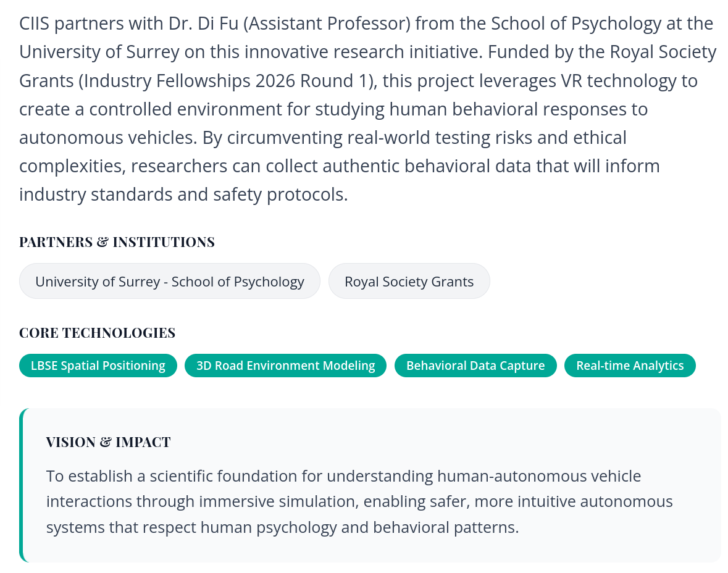
Task: Click the vision statement paragraph in the card
Action: 358,501
